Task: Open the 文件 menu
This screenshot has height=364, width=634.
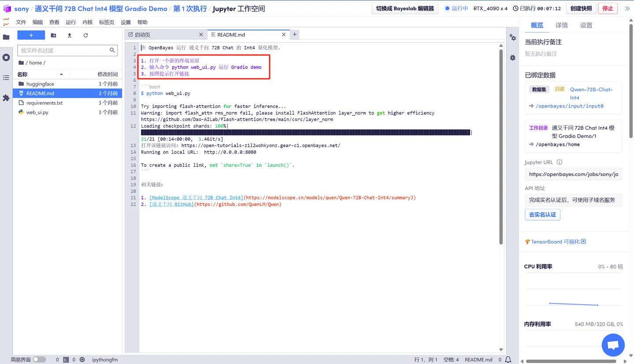Action: pos(21,22)
